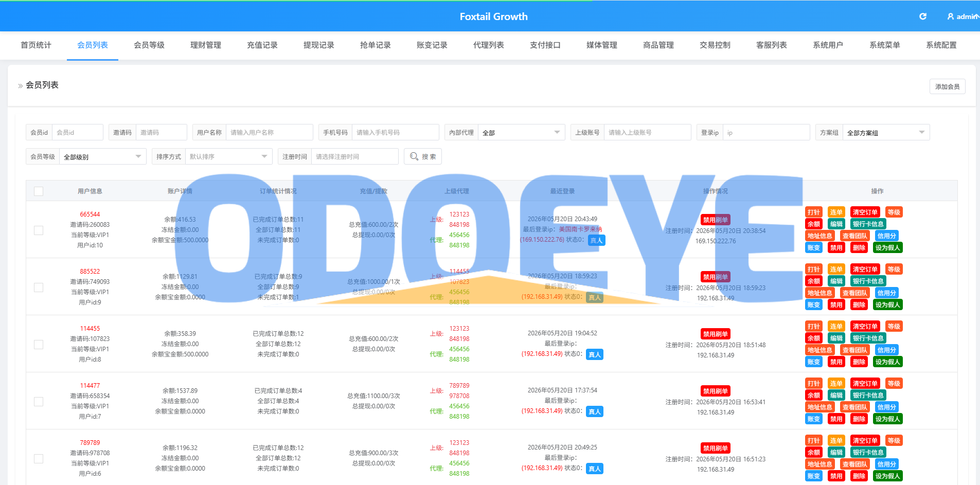
Task: Click the refresh icon in top header
Action: pyautogui.click(x=923, y=16)
